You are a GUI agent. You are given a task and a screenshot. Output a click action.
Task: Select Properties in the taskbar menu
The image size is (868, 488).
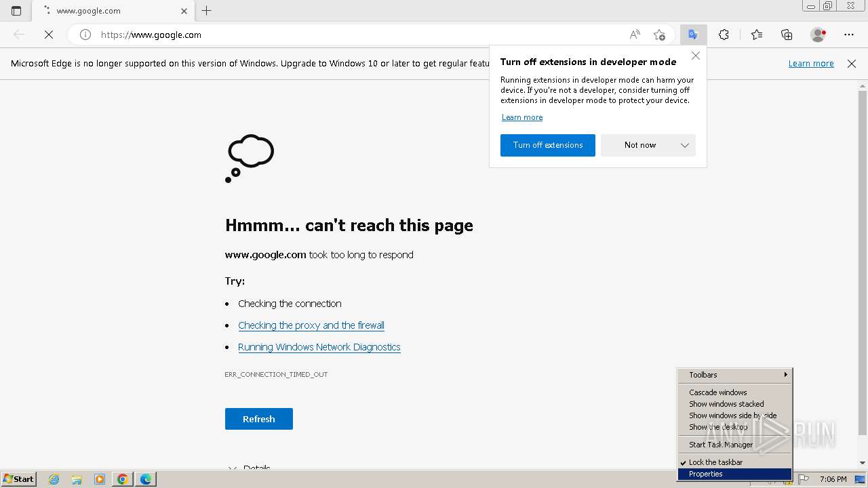[735, 474]
